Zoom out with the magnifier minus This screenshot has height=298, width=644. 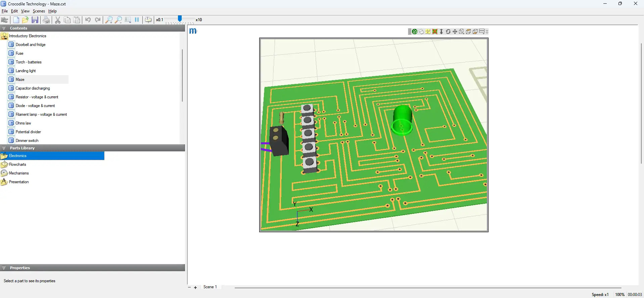pyautogui.click(x=118, y=20)
